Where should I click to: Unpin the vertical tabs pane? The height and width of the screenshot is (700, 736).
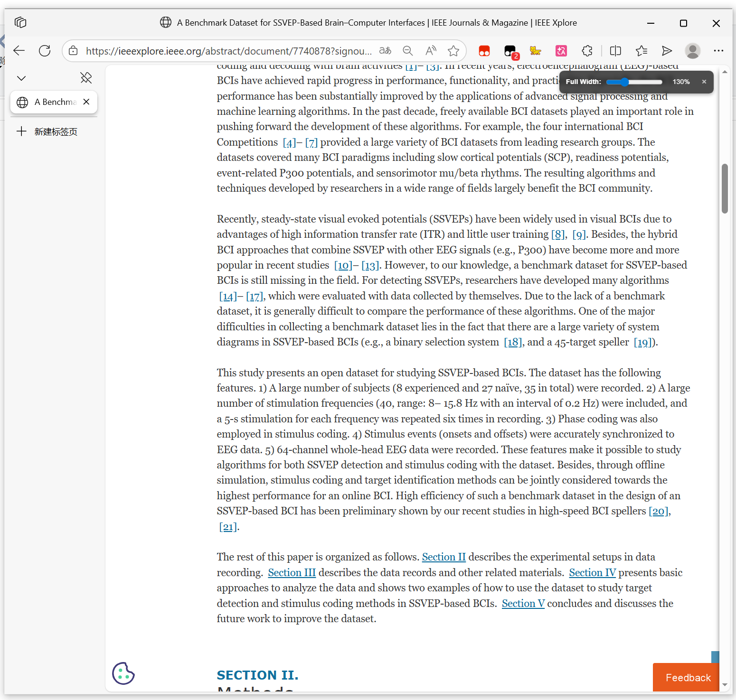(x=86, y=78)
